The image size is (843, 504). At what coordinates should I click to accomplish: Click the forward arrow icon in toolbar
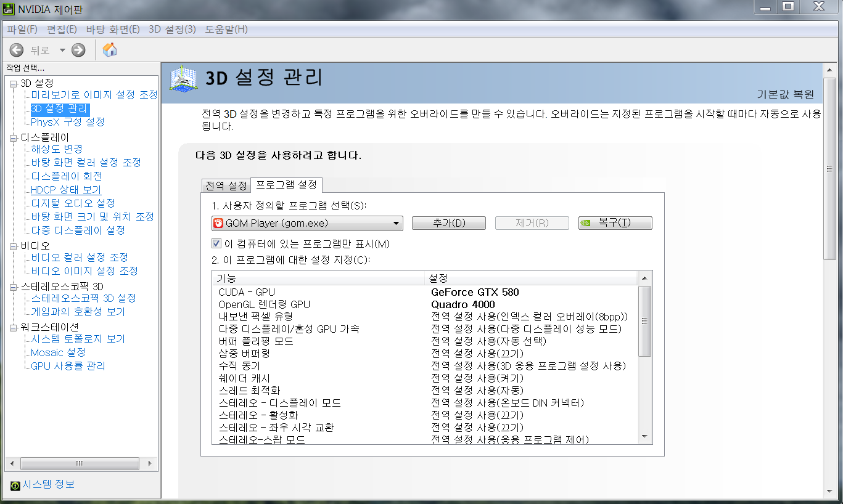[x=78, y=51]
